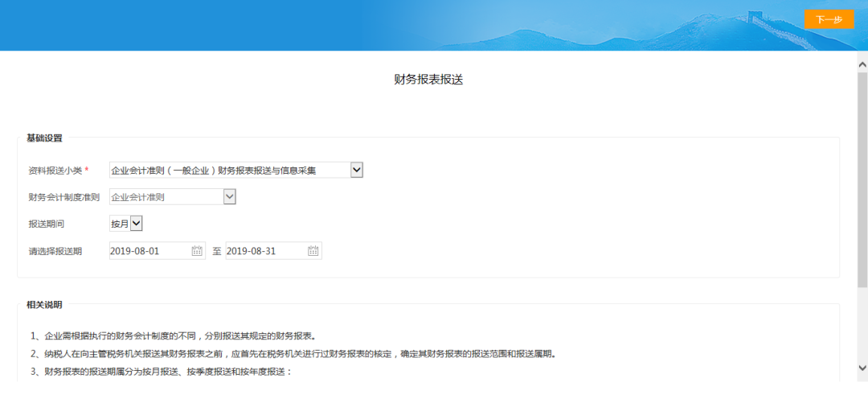Image resolution: width=868 pixels, height=395 pixels.
Task: Click the end date field 2019-08-31
Action: click(x=273, y=251)
